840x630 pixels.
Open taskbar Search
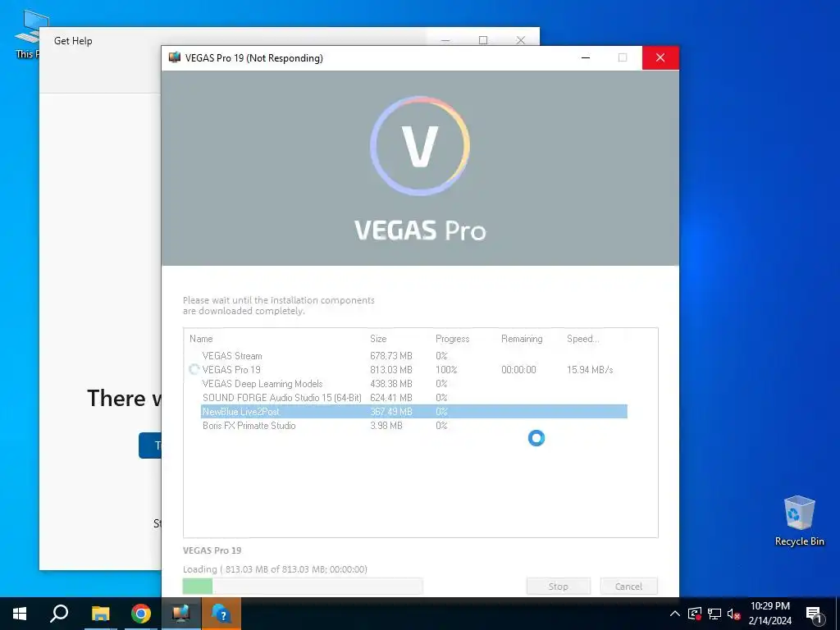[x=59, y=614]
